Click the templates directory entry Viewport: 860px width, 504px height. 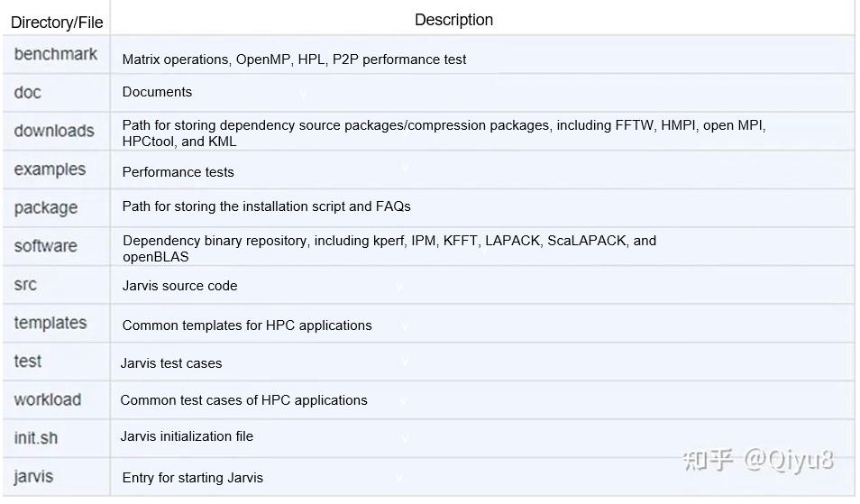click(50, 323)
